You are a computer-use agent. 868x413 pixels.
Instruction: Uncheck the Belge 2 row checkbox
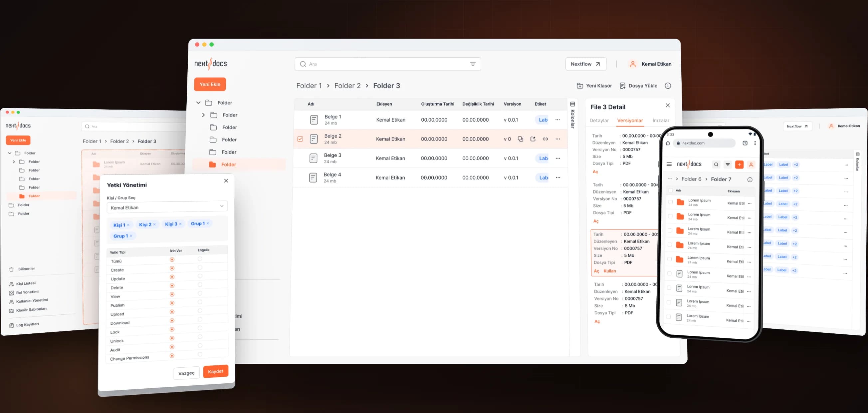click(x=300, y=139)
